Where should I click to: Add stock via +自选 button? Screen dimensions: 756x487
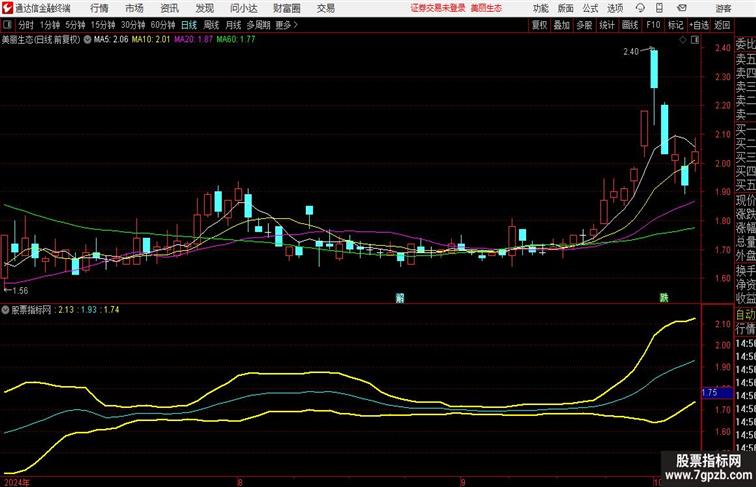click(x=699, y=25)
